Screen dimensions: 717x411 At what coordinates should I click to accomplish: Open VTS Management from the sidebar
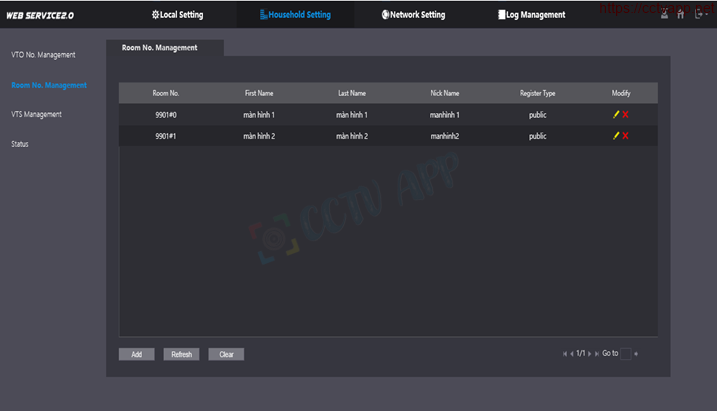point(36,114)
